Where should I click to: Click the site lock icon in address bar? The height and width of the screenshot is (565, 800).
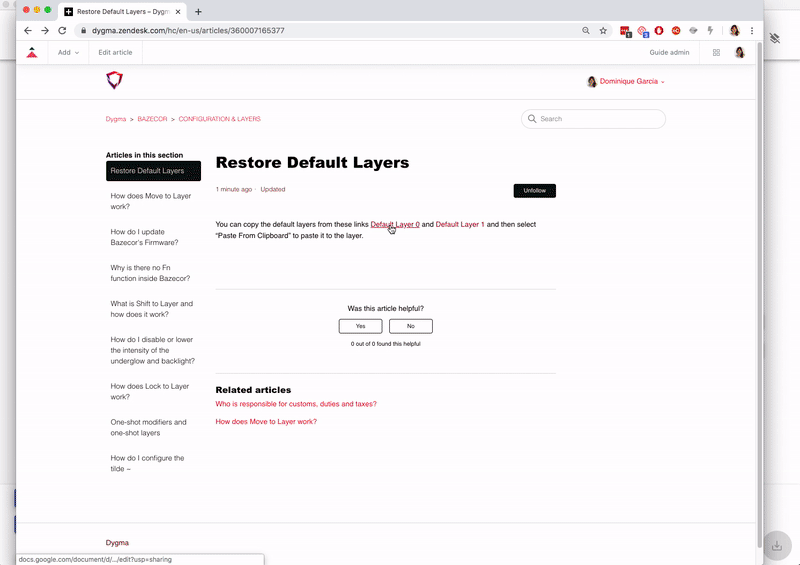[84, 31]
